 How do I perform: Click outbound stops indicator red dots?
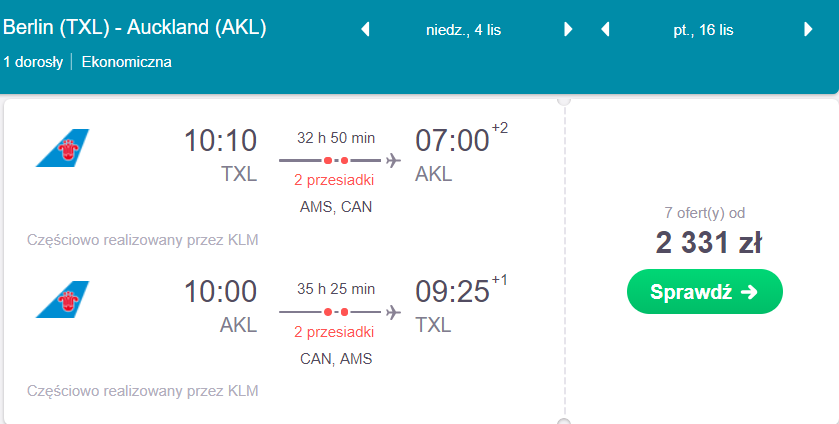(x=336, y=161)
